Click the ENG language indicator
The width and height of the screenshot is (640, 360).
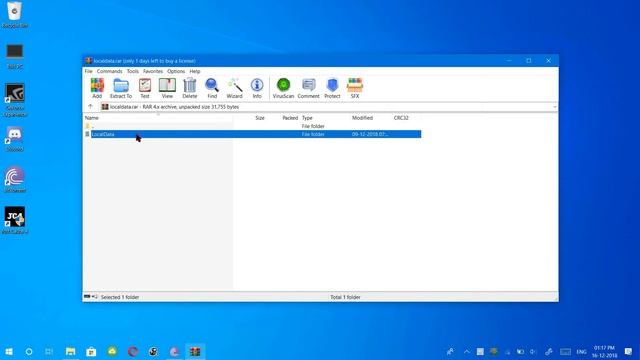click(581, 351)
